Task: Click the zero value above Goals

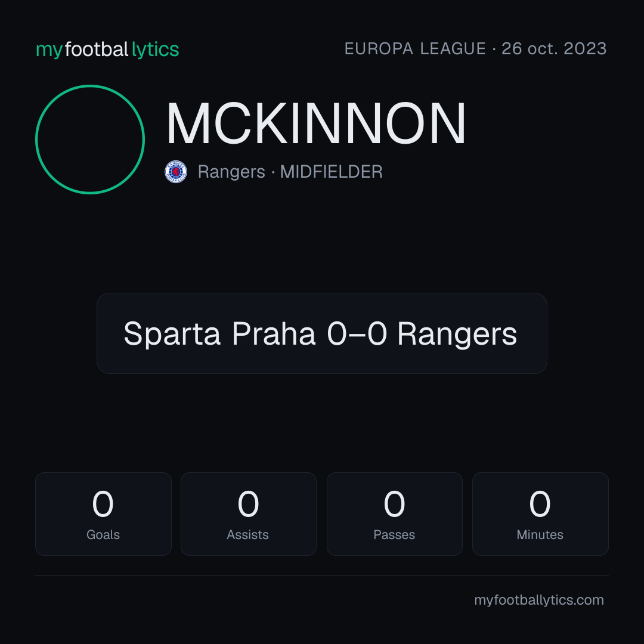Action: pyautogui.click(x=103, y=503)
